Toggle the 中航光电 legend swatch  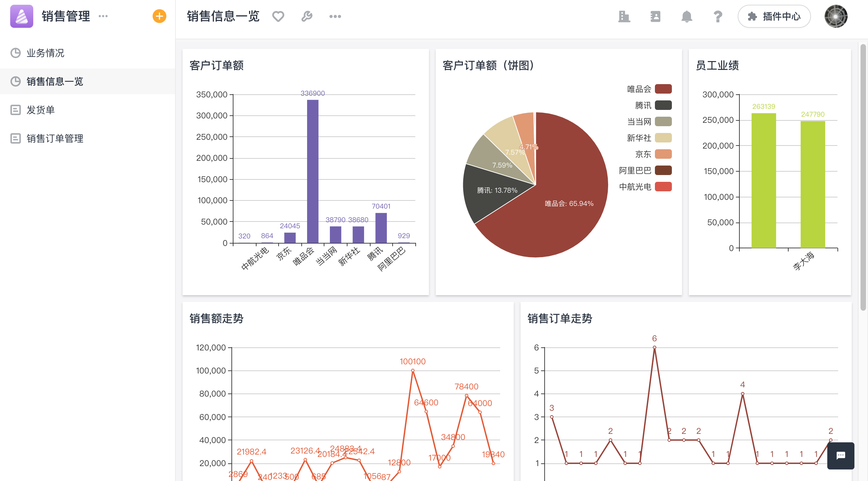663,187
